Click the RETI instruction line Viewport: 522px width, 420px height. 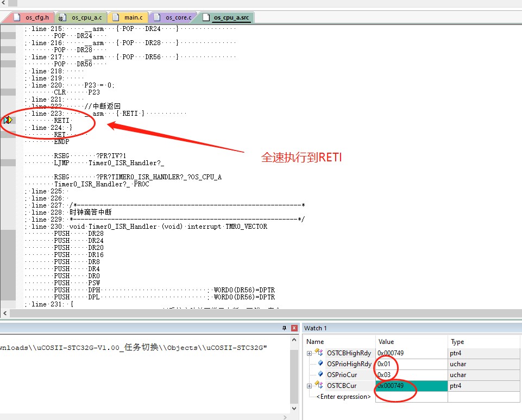tap(61, 121)
